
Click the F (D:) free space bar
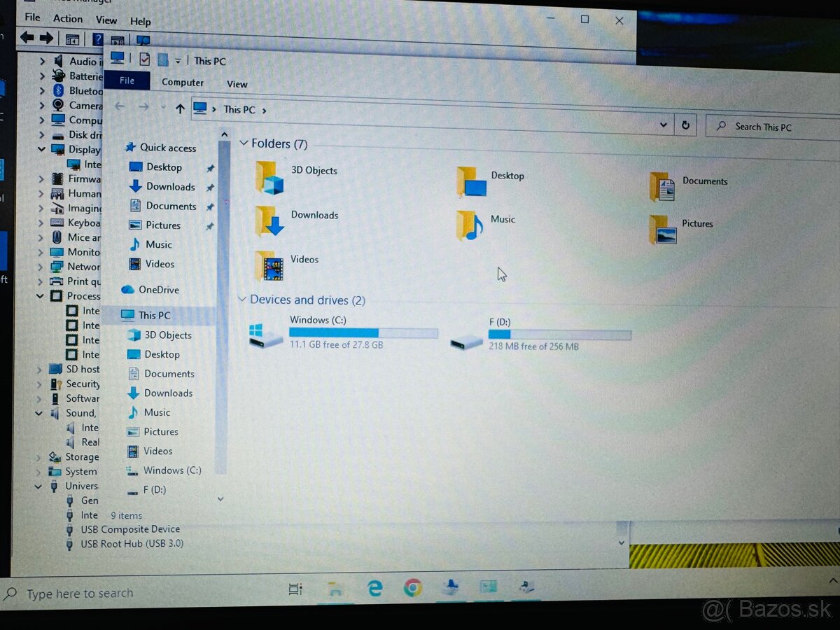[x=559, y=335]
